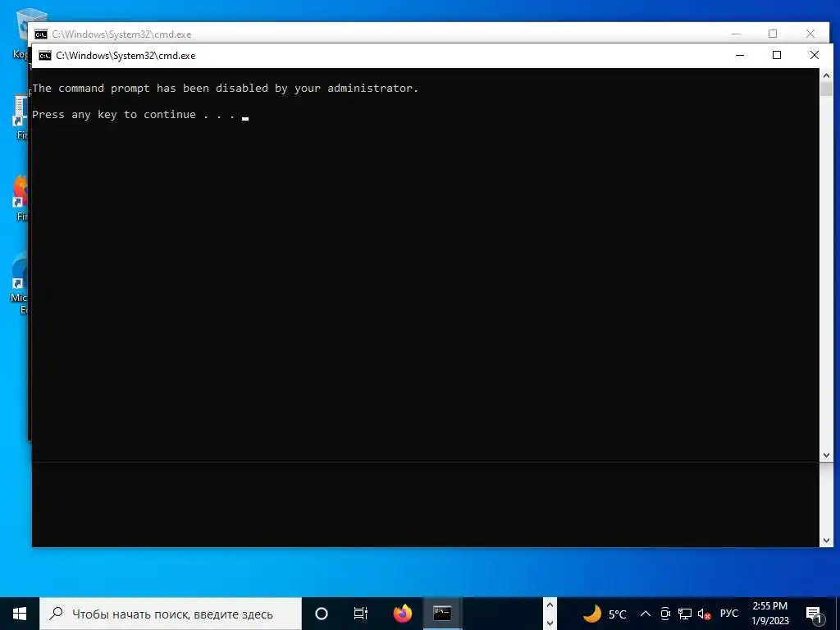
Task: Close the background cmd.exe window
Action: [x=810, y=34]
